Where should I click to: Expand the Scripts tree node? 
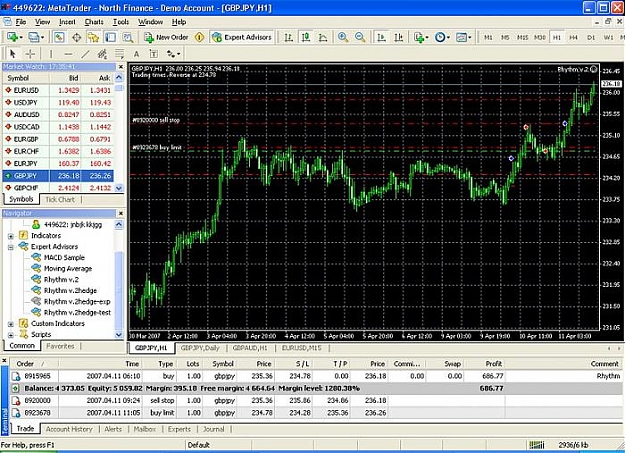[x=11, y=335]
